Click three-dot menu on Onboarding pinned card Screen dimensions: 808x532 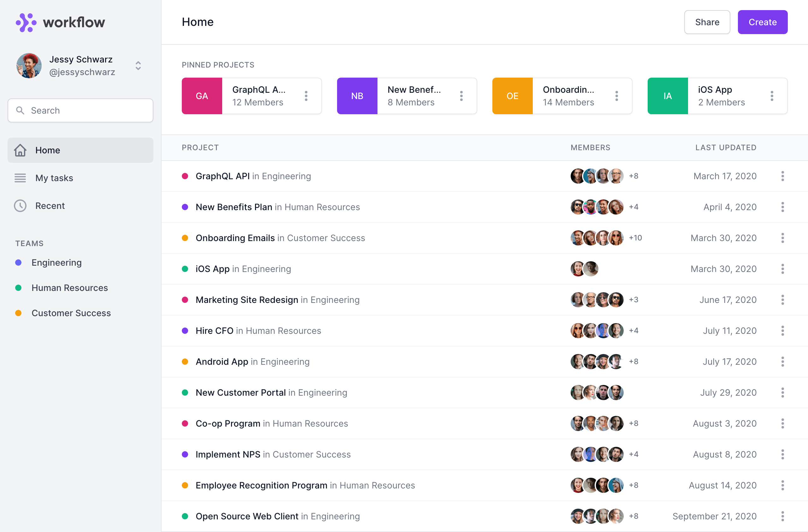(x=616, y=96)
